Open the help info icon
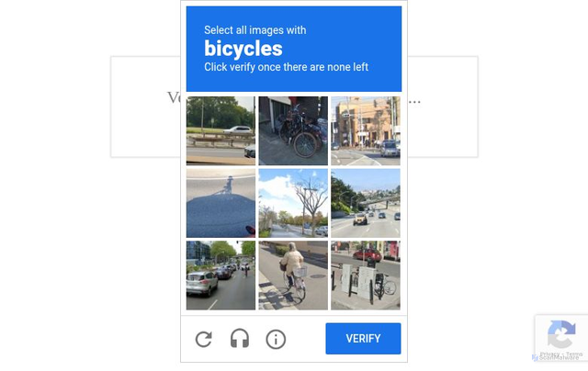588x371 pixels. (x=276, y=339)
